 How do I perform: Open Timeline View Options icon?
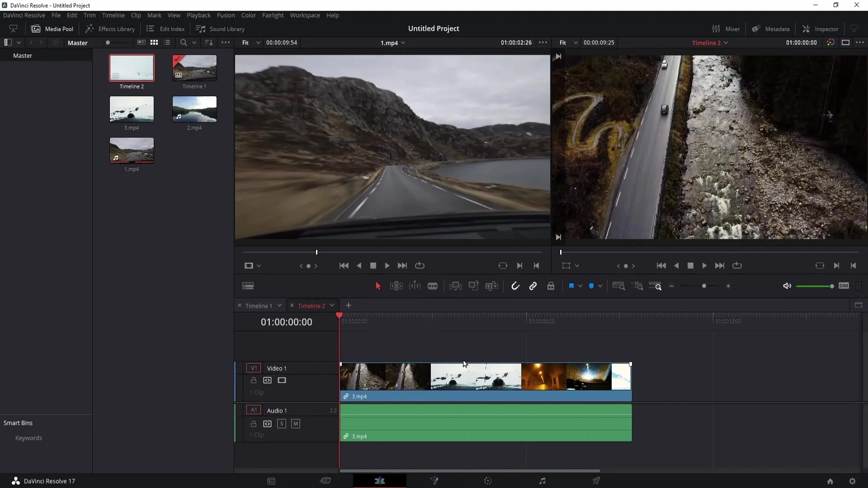pyautogui.click(x=248, y=286)
